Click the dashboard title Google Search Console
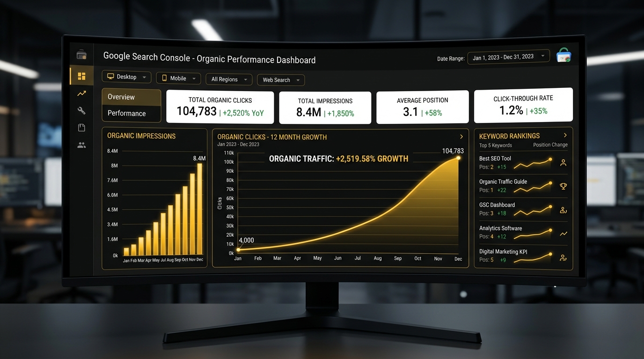The height and width of the screenshot is (359, 644). 209,58
